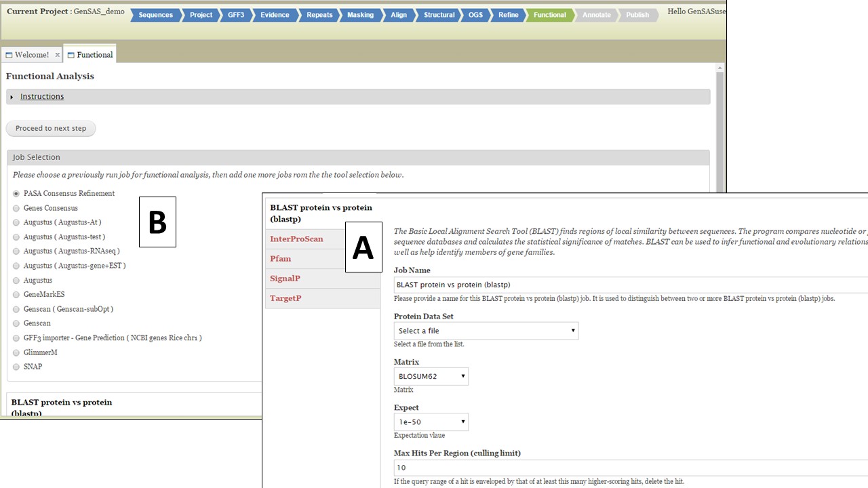Open the Expect value dropdown
This screenshot has height=488, width=868.
[431, 422]
